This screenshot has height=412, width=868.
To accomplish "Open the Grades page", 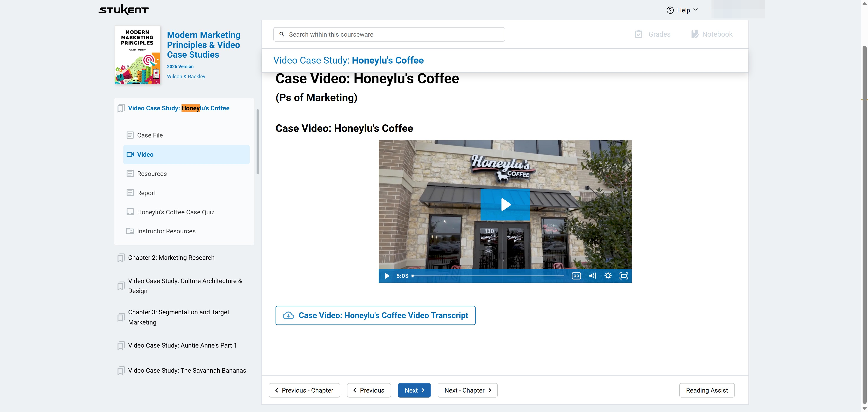I will (652, 34).
